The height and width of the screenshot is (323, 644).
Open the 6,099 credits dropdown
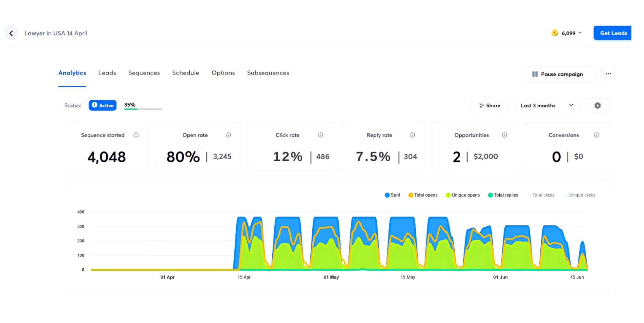point(567,33)
